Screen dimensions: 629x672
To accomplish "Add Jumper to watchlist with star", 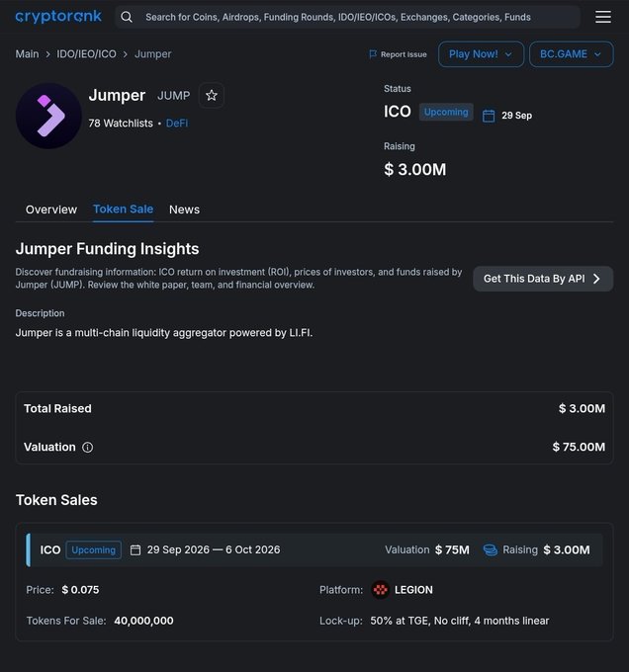I will 212,95.
